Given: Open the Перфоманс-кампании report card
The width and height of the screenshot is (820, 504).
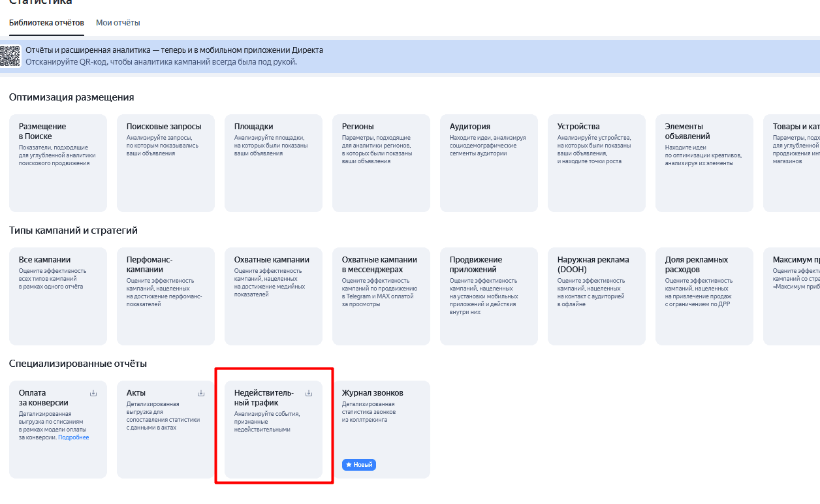Looking at the screenshot, I should (166, 296).
